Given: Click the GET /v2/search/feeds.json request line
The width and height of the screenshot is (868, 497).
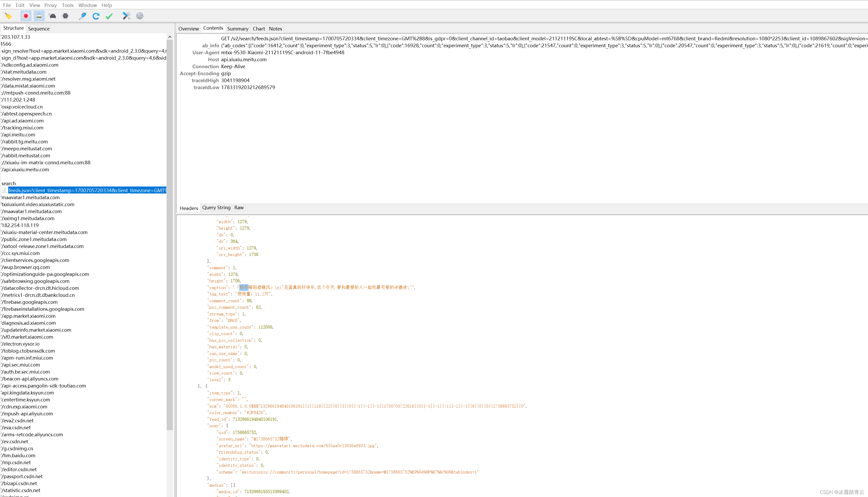Looking at the screenshot, I should tap(544, 38).
